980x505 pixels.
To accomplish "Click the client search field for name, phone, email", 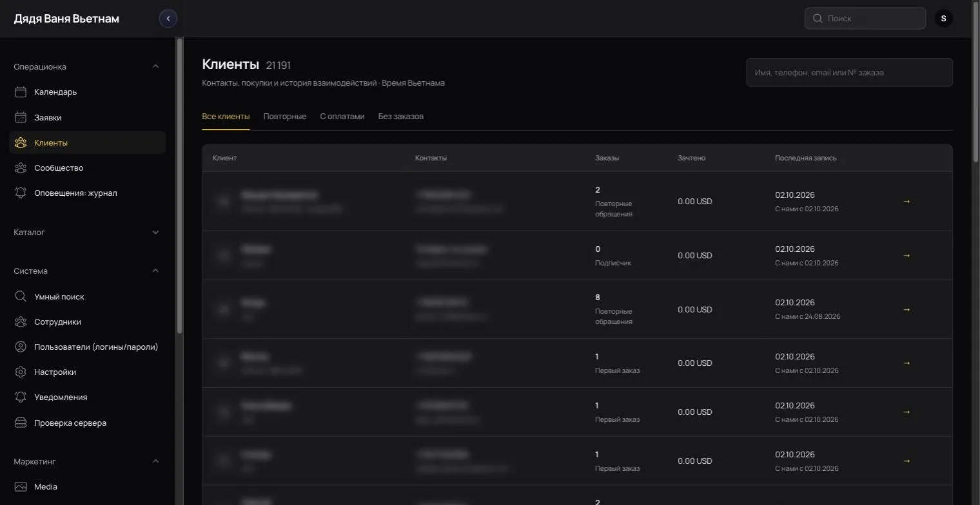I will [849, 73].
